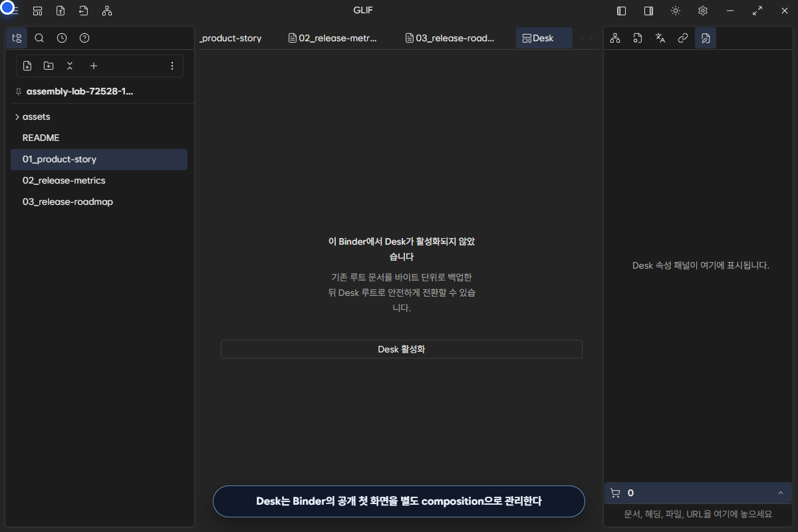The image size is (798, 532).
Task: Select the Desk tab
Action: point(544,38)
